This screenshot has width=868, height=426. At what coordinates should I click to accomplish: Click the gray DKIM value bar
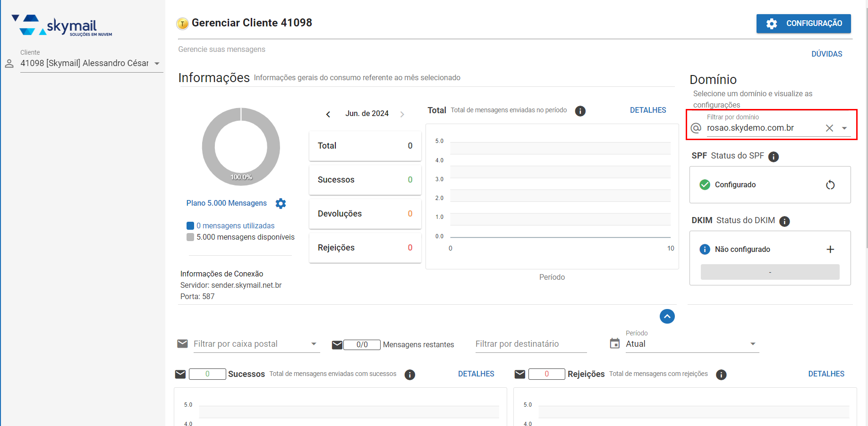coord(770,272)
